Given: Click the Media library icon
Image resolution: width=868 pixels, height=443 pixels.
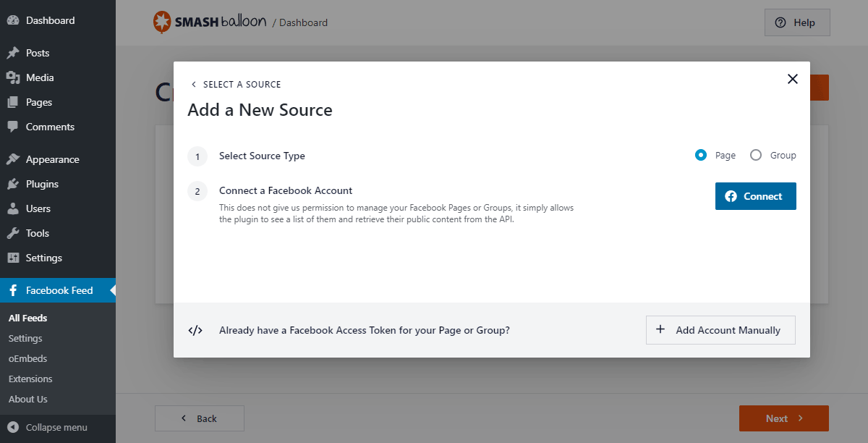Looking at the screenshot, I should [13, 77].
